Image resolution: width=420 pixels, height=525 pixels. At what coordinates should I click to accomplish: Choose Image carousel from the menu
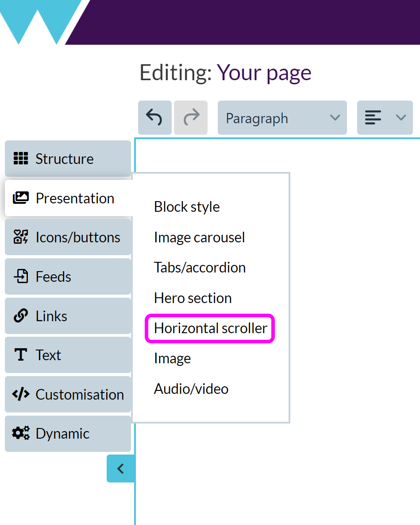pos(199,237)
